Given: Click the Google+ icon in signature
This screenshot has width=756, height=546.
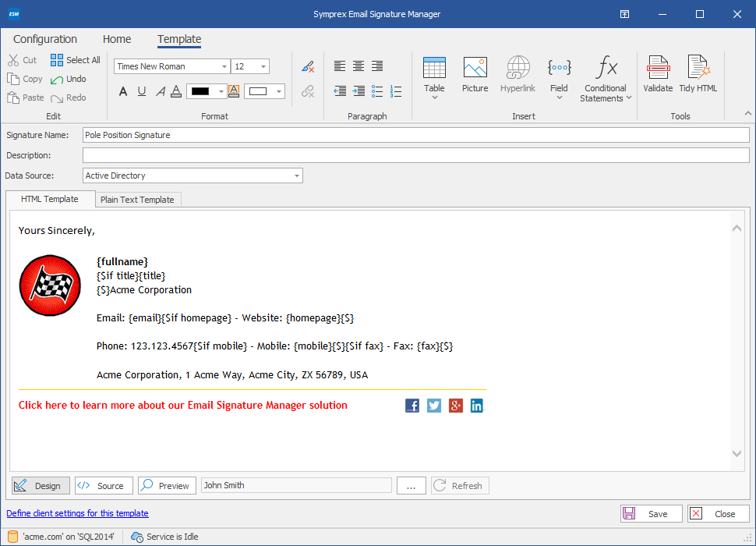Looking at the screenshot, I should coord(456,406).
